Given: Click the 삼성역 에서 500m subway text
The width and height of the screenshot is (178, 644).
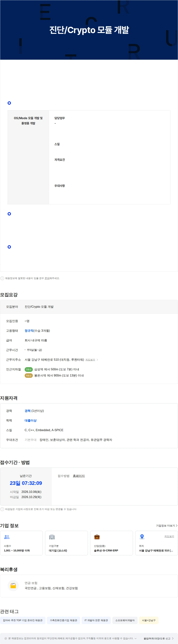Looking at the screenshot, I should tap(57, 369).
